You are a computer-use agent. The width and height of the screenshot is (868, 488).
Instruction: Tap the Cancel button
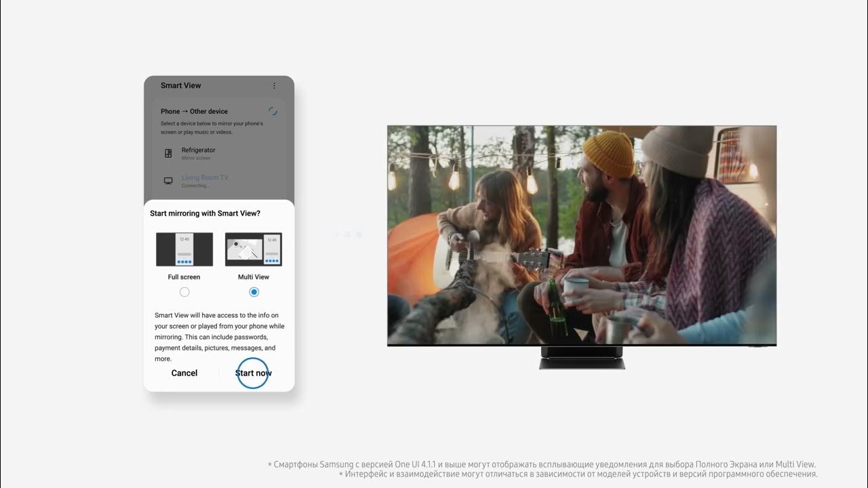coord(184,373)
